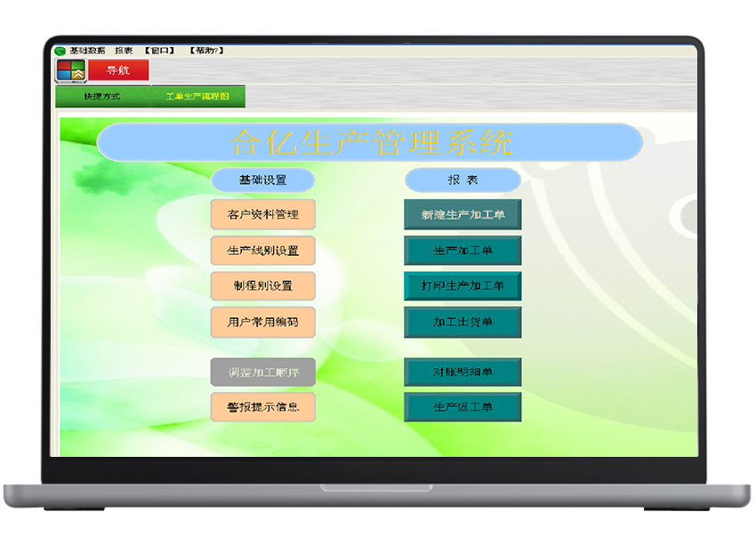756x552 pixels.
Task: Click 打印生产加工单 button
Action: pos(462,286)
